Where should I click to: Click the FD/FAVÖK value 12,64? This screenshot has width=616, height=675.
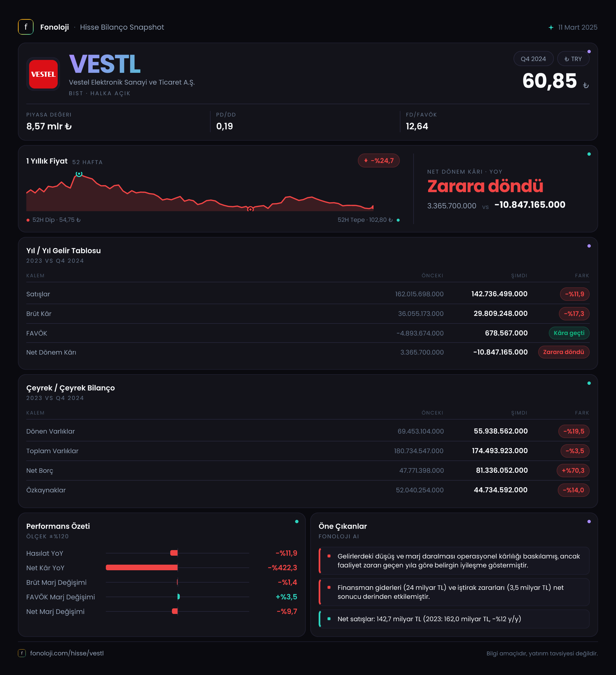point(417,126)
